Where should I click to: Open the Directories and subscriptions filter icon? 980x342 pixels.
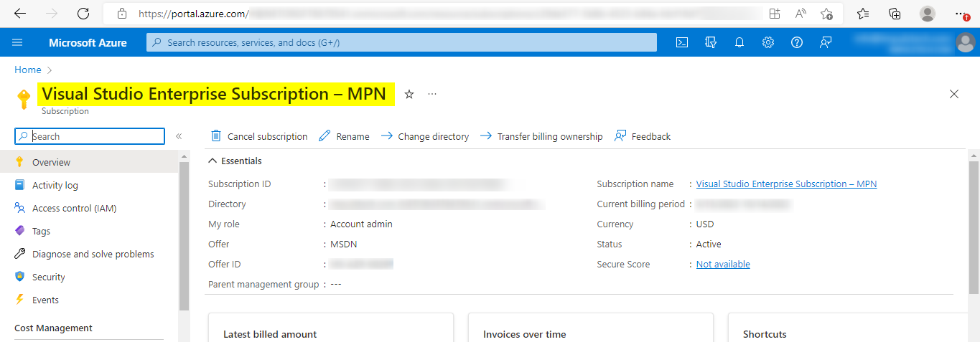(711, 42)
